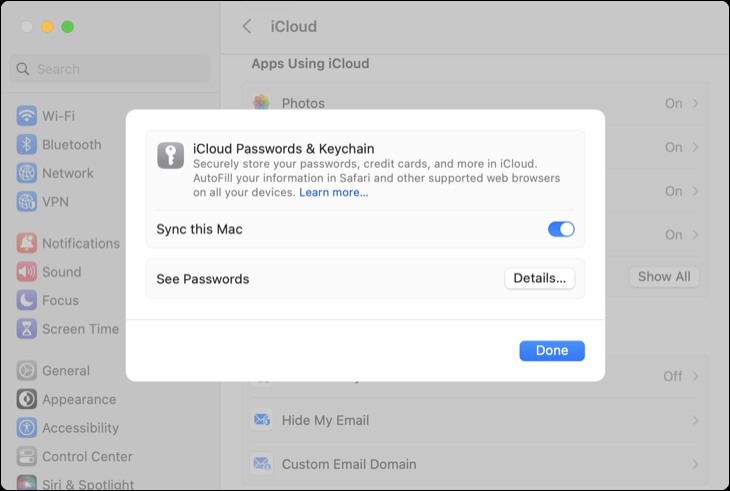Click the Siri & Spotlight icon
The width and height of the screenshot is (730, 491).
point(27,483)
